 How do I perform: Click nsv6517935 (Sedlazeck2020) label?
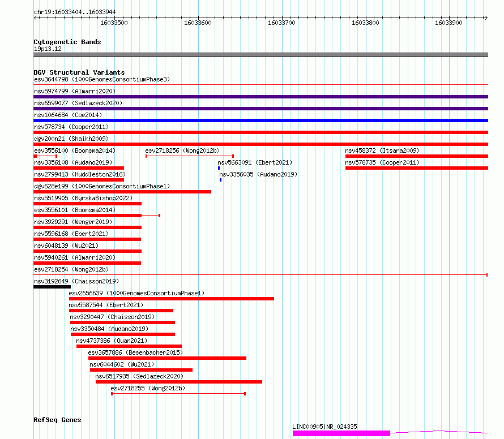139,376
